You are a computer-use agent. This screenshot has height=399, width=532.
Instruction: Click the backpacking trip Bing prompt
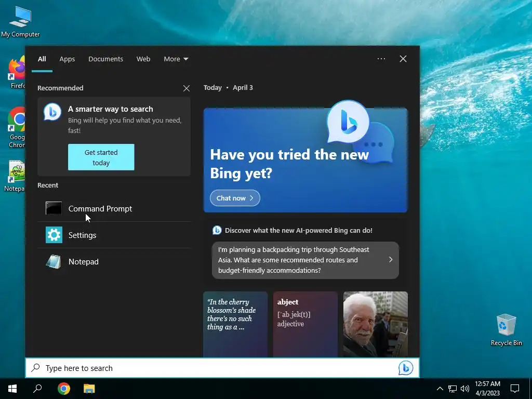[x=305, y=260]
